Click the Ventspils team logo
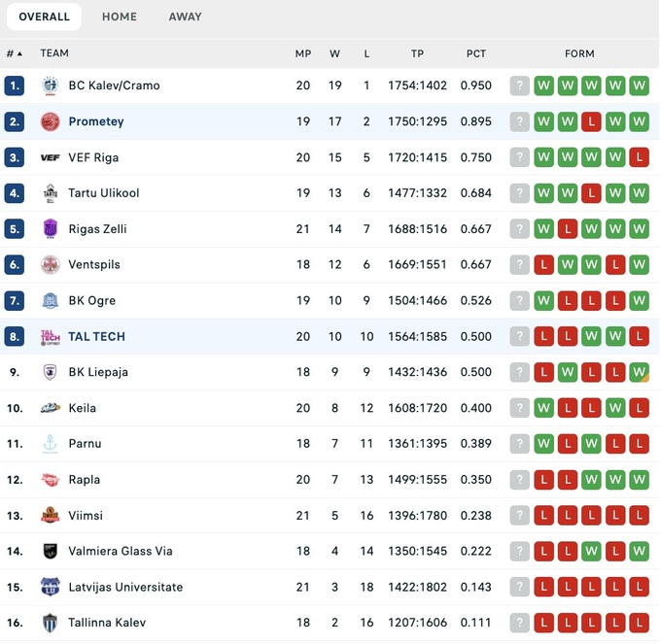Screen dimensions: 661x644 (x=50, y=264)
